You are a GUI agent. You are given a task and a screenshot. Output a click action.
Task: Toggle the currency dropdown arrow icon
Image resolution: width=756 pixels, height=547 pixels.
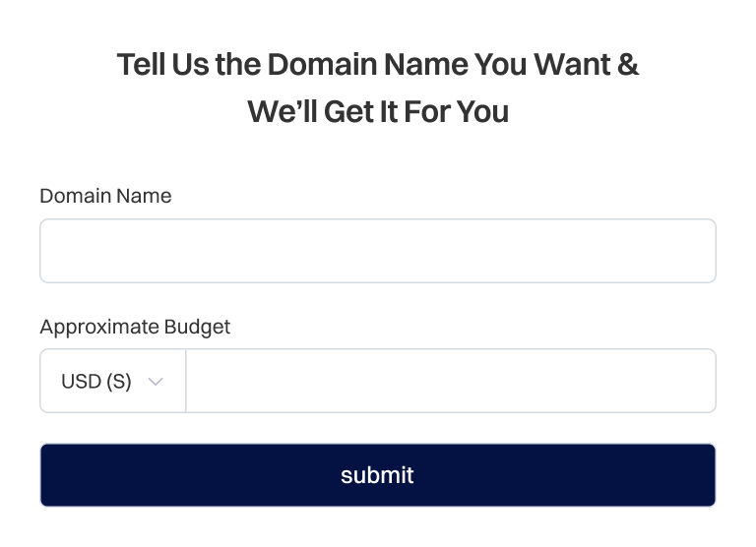155,382
